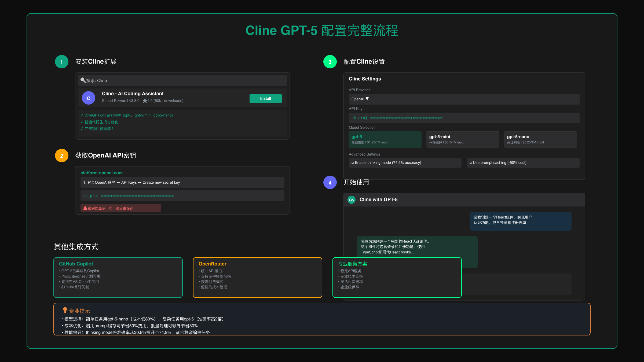Select the gpt-5-mini model card

[x=463, y=139]
